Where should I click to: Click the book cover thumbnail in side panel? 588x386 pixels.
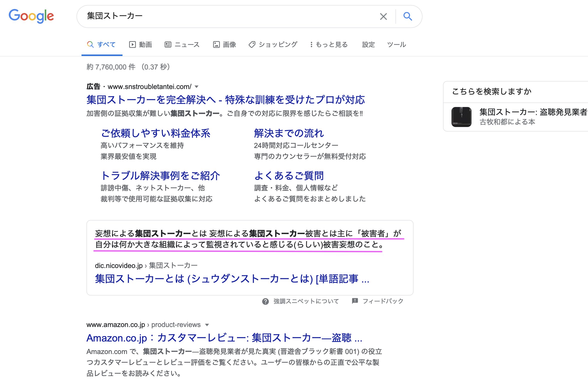pyautogui.click(x=461, y=117)
